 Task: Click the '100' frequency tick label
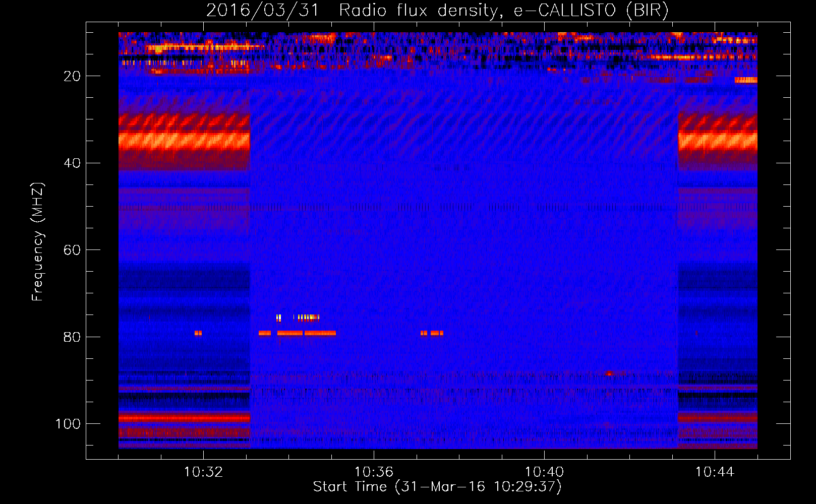tap(68, 424)
